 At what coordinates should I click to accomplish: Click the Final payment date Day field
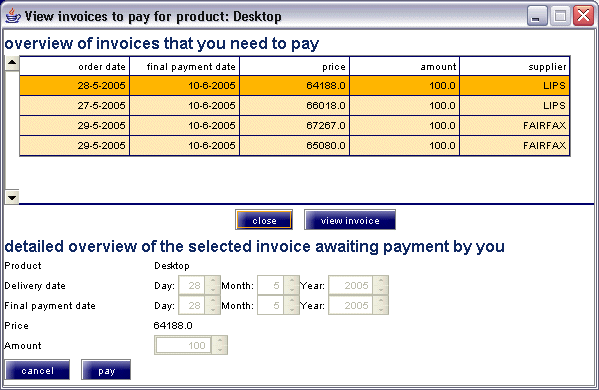192,305
